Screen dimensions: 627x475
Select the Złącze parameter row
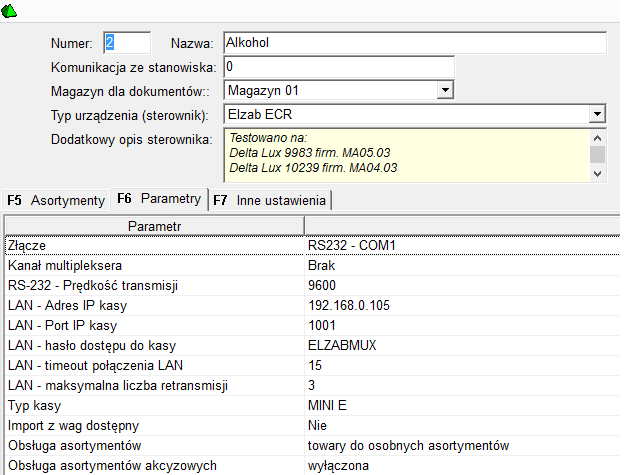150,245
